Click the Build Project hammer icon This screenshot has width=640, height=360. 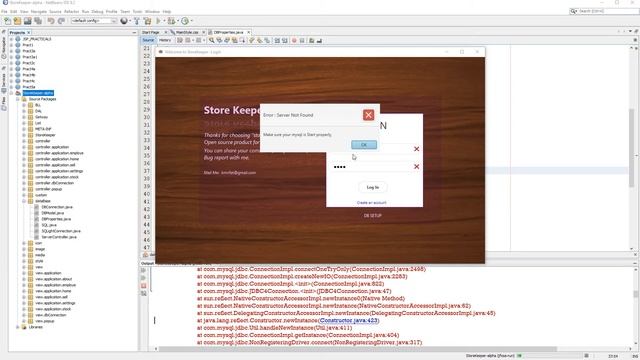pyautogui.click(x=137, y=21)
